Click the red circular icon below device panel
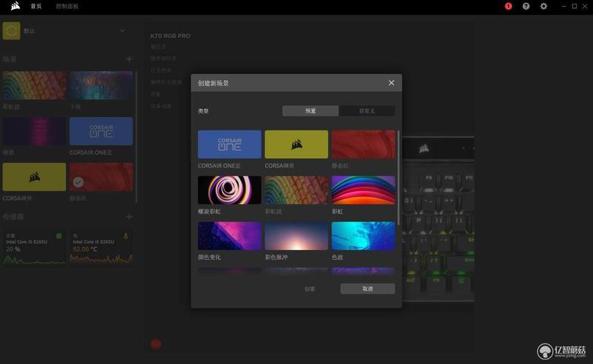The image size is (593, 364). (x=156, y=344)
